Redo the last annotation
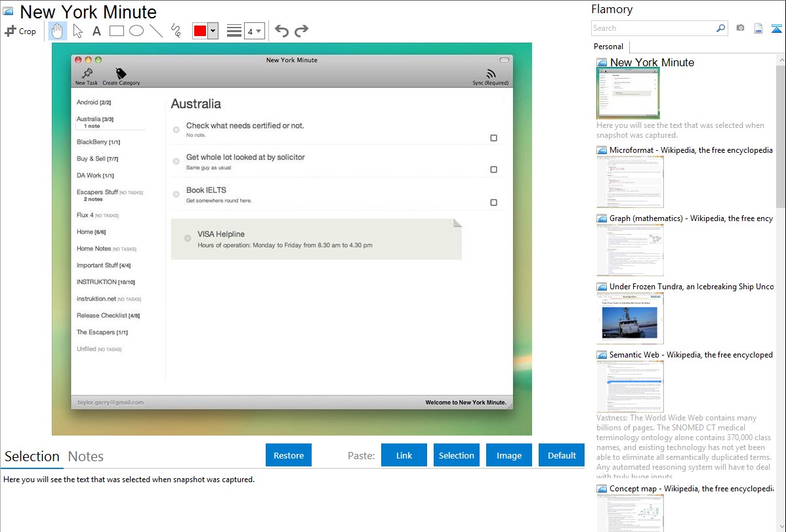Viewport: 786px width, 532px height. [x=301, y=31]
